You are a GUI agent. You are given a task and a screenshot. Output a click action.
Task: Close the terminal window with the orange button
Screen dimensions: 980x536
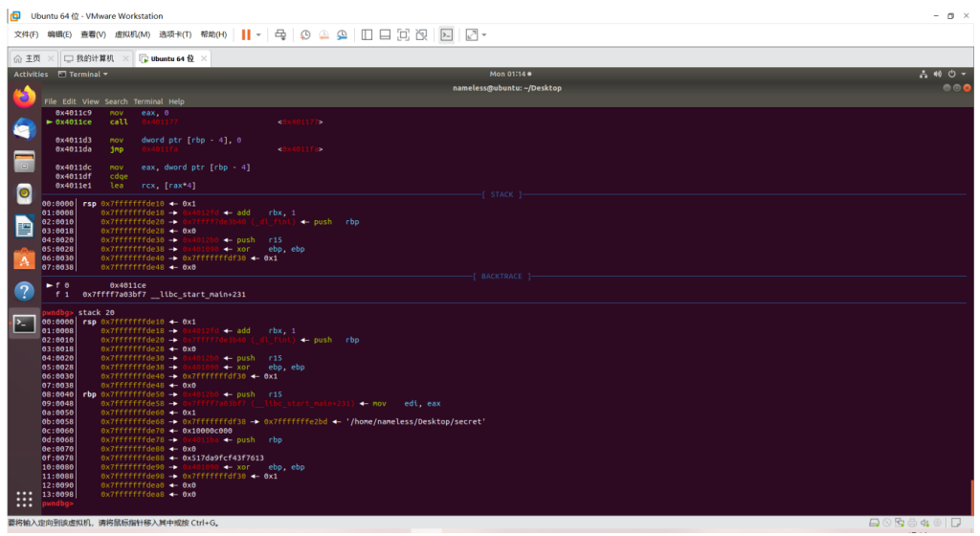pyautogui.click(x=967, y=88)
